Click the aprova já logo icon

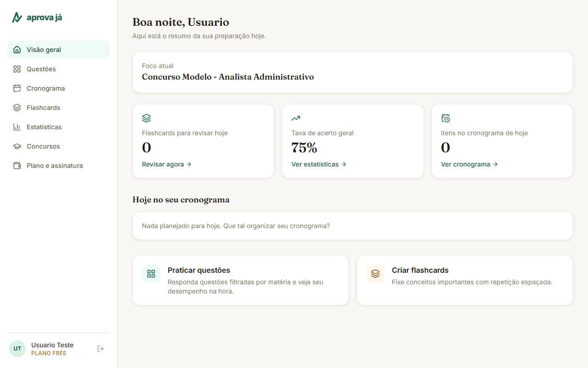[x=17, y=17]
